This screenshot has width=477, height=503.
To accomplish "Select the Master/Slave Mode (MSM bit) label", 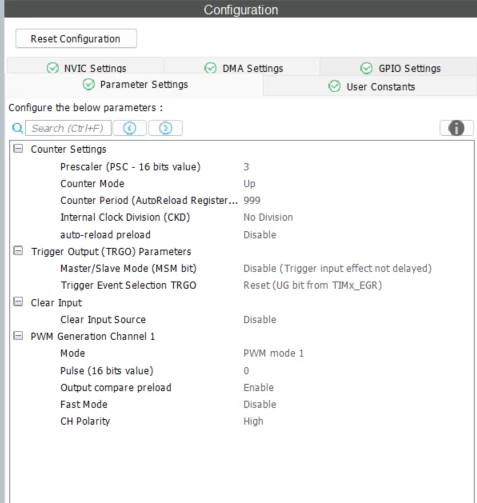I will pyautogui.click(x=128, y=268).
